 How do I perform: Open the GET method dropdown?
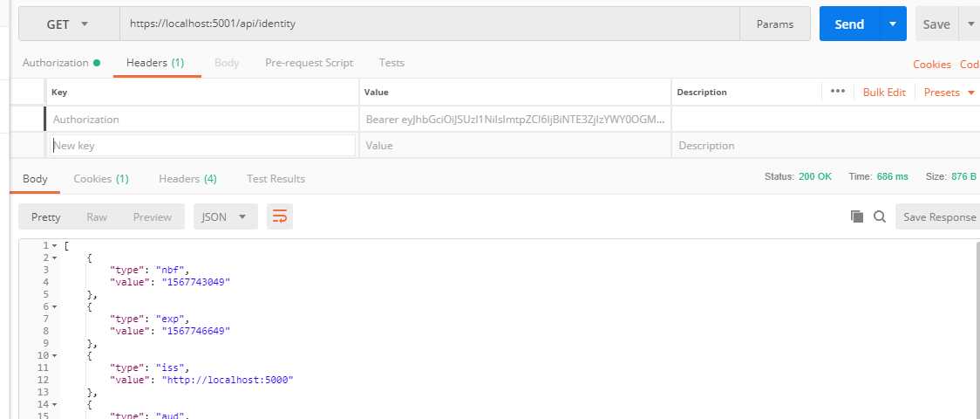68,24
